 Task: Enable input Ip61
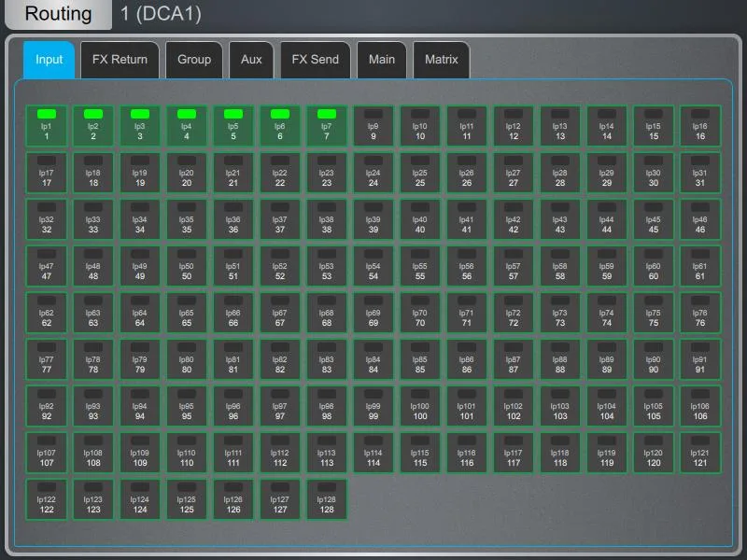(x=699, y=266)
